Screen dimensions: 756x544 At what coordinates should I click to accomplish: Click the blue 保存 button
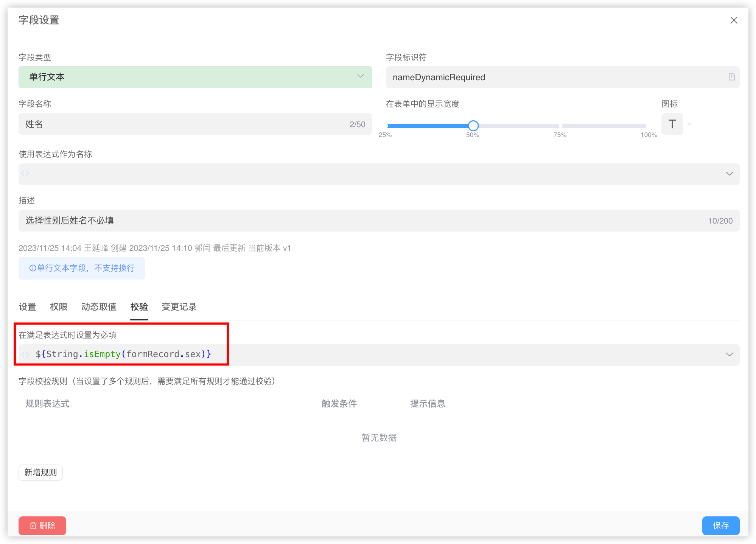click(720, 525)
